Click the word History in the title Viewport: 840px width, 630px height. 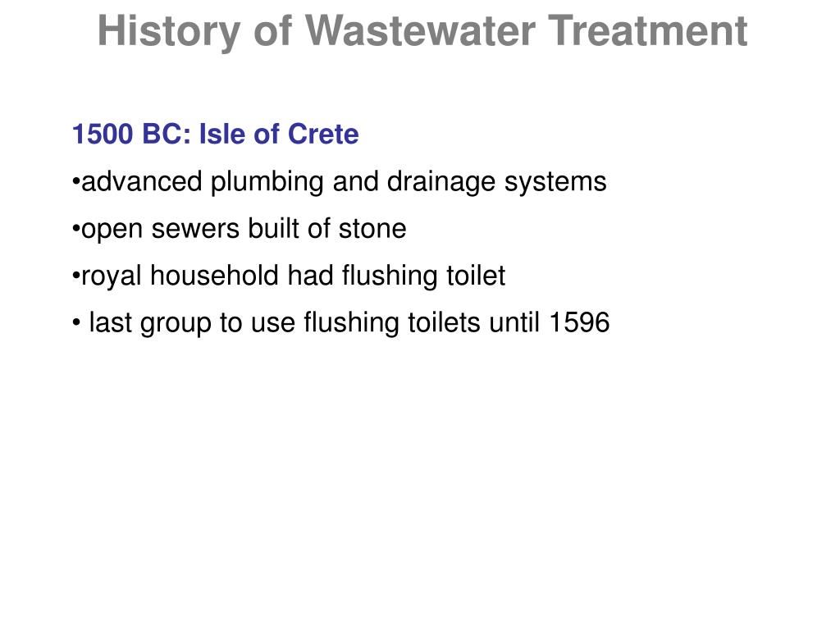point(169,33)
